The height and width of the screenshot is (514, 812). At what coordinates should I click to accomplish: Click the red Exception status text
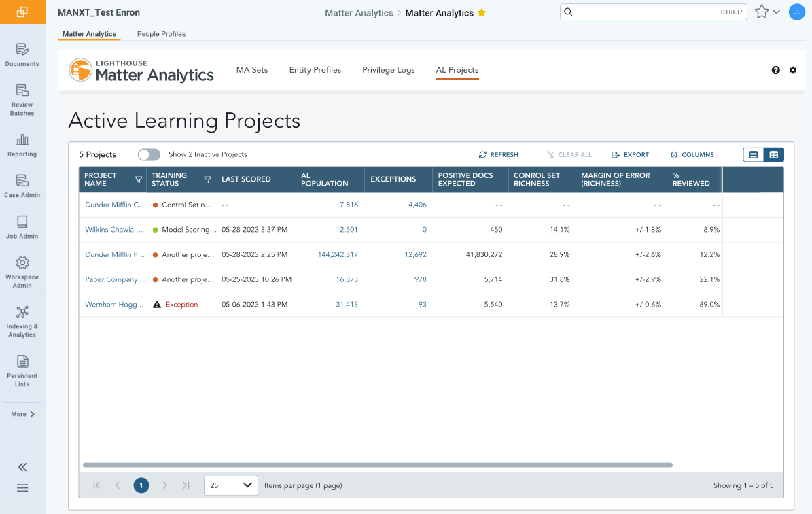[x=182, y=304]
